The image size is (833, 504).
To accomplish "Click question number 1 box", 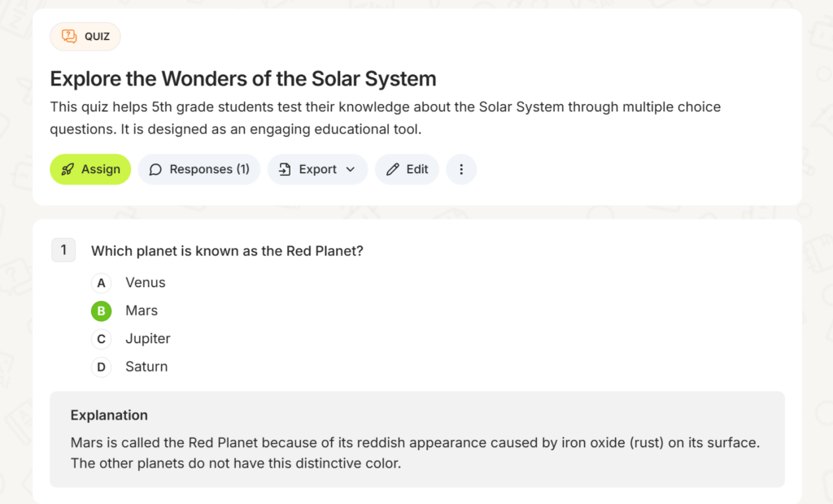I will pos(63,250).
